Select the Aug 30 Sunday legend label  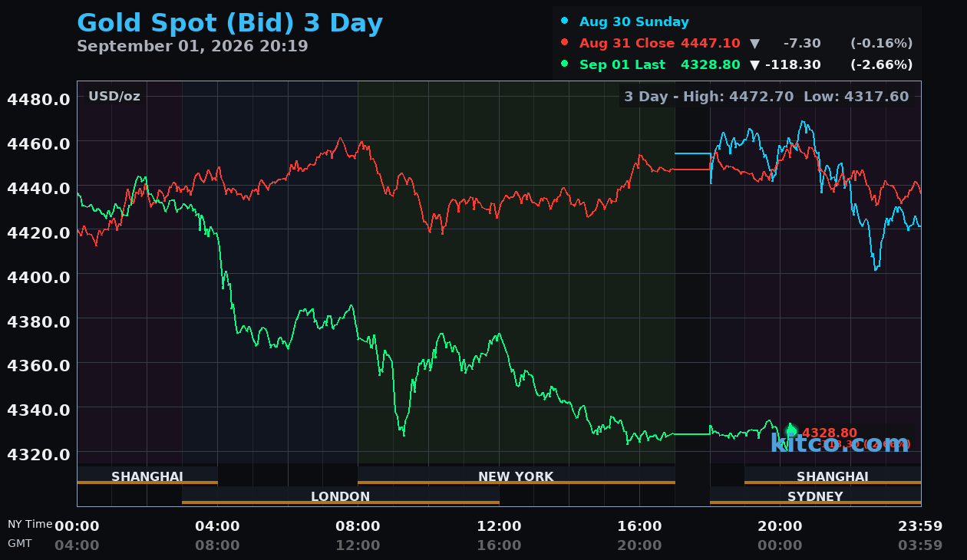(x=634, y=21)
